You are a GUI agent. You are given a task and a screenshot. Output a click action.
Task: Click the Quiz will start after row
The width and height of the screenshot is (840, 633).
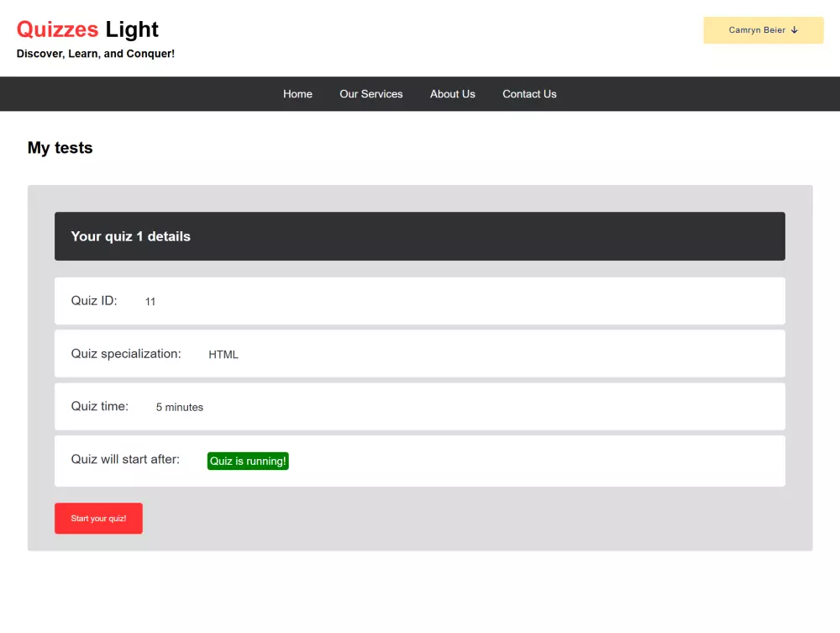[x=420, y=460]
